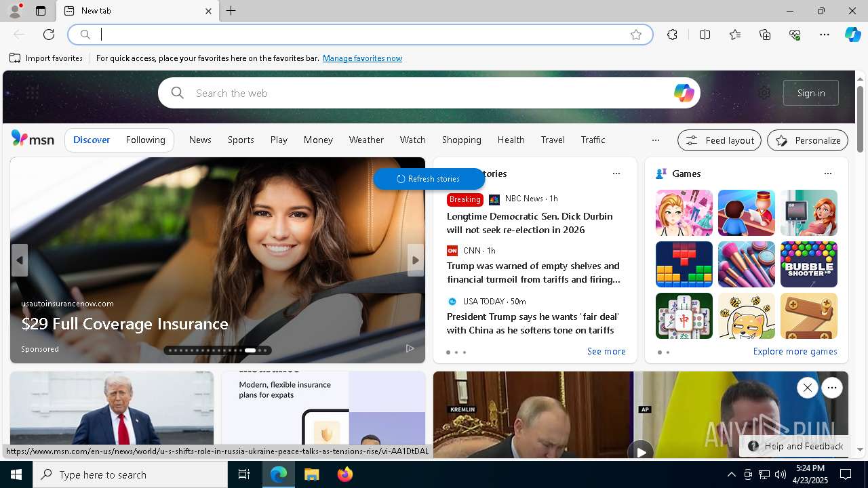The height and width of the screenshot is (488, 868).
Task: Launch the Bubble Shooter HD game
Action: (x=808, y=264)
